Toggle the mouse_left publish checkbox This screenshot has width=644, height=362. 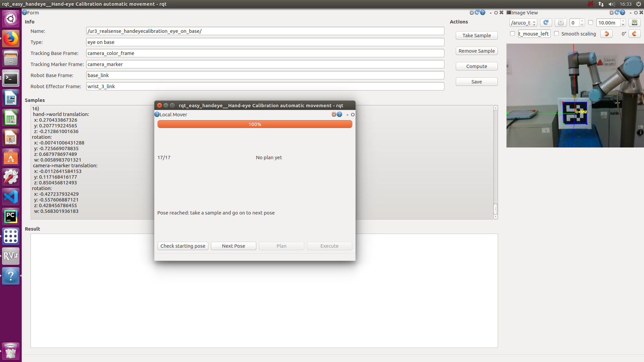[x=513, y=34]
